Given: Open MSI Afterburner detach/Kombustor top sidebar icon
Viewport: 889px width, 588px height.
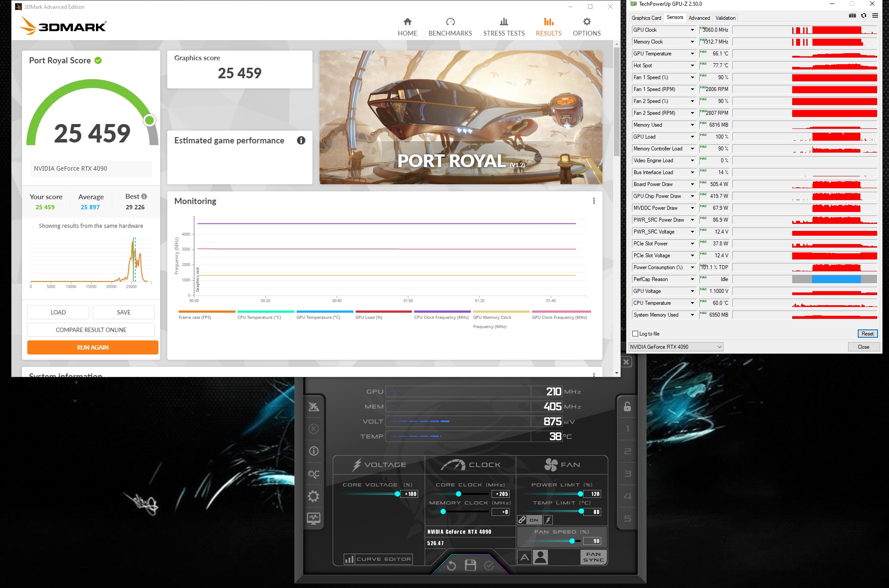Looking at the screenshot, I should click(x=313, y=407).
